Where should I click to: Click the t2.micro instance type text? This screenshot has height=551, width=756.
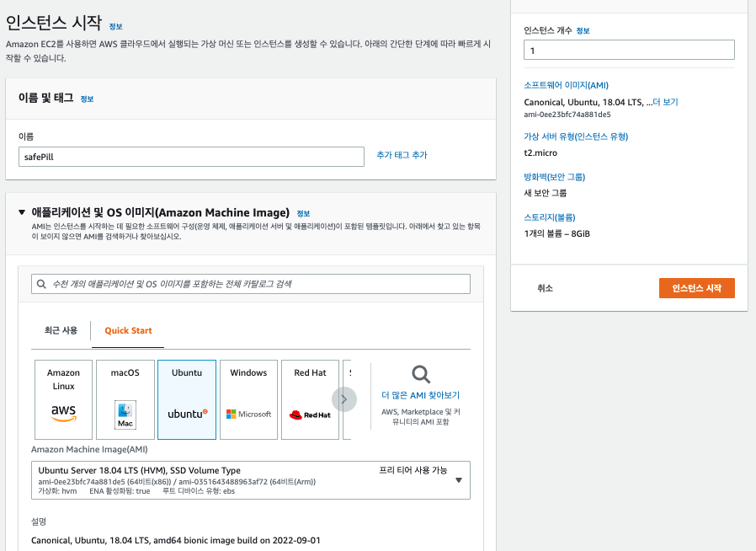540,152
